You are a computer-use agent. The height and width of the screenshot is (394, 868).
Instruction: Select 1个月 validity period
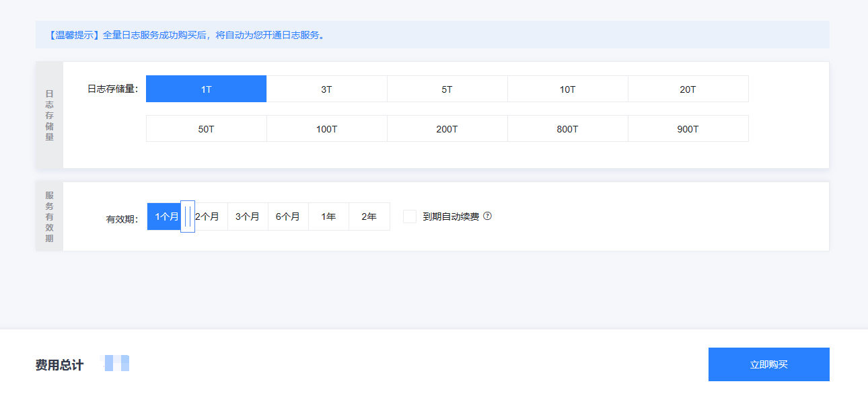[167, 216]
